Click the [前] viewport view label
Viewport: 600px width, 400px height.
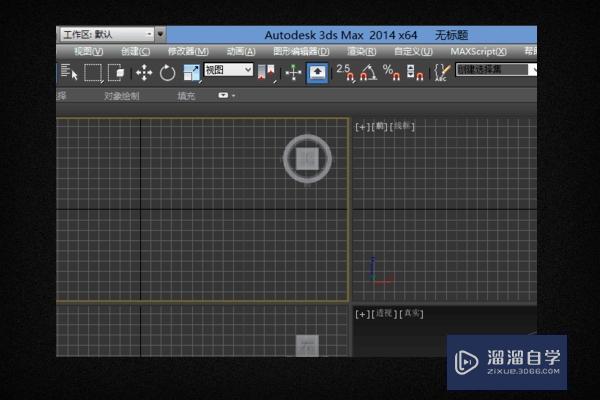(380, 126)
